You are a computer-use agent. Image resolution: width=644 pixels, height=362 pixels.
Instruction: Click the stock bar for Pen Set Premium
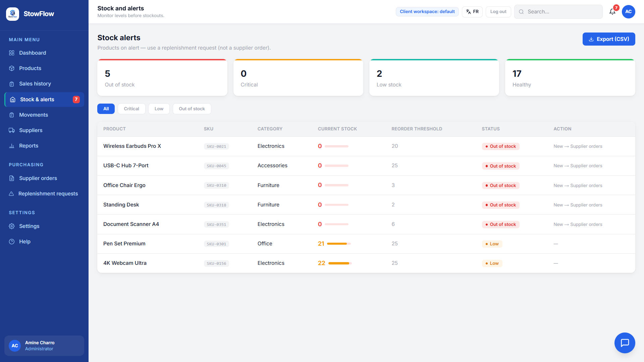pos(339,244)
